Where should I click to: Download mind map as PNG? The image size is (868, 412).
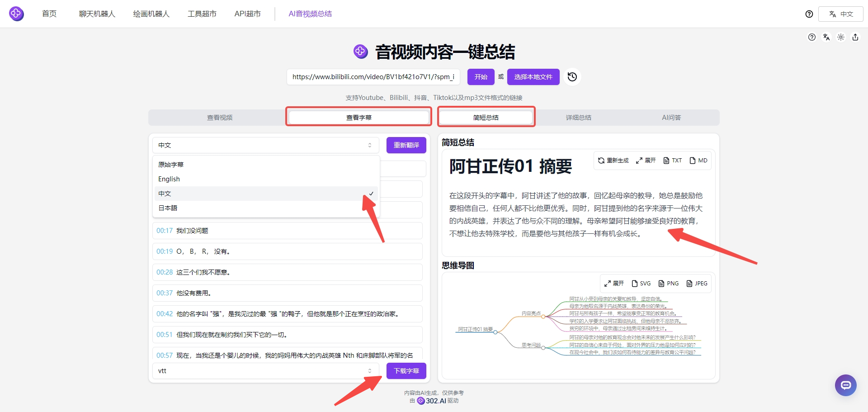pos(669,284)
